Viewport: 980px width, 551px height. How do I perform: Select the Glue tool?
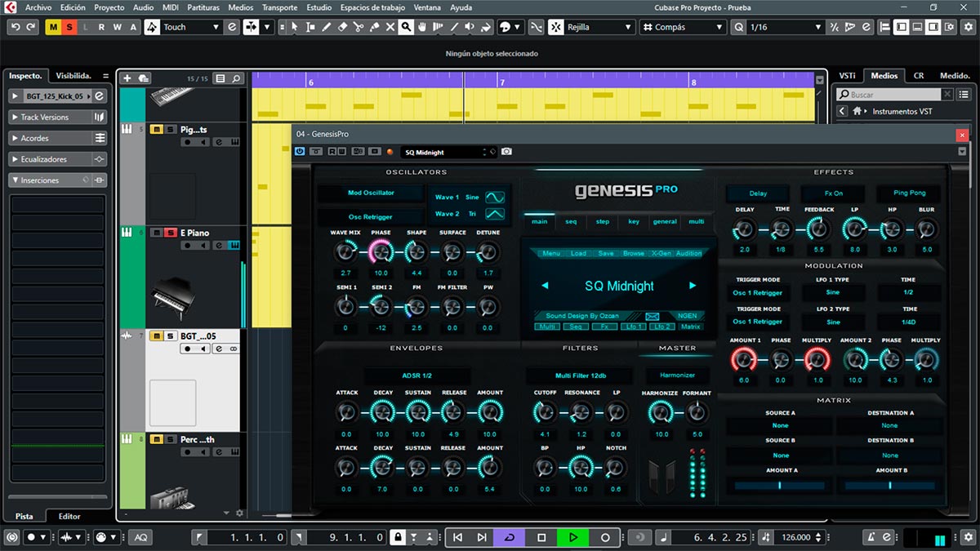[374, 27]
